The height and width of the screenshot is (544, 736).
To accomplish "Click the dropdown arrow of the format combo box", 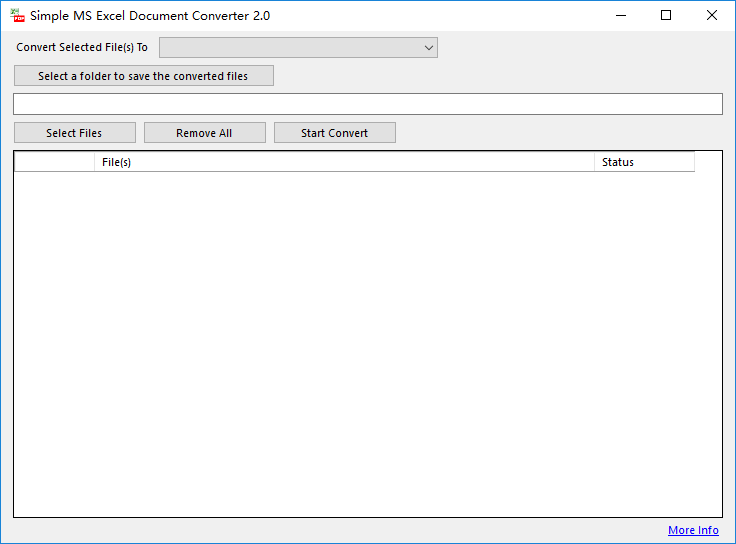I will coord(428,47).
